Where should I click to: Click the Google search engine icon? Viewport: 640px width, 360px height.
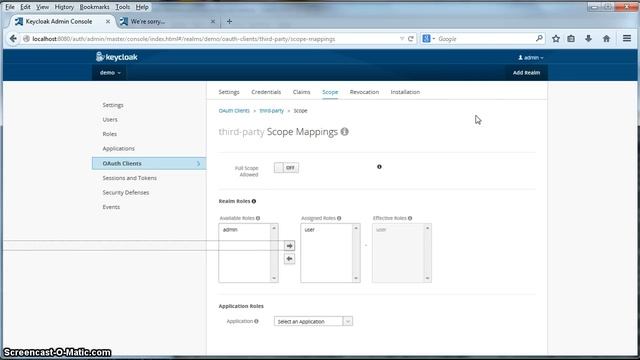coord(427,38)
